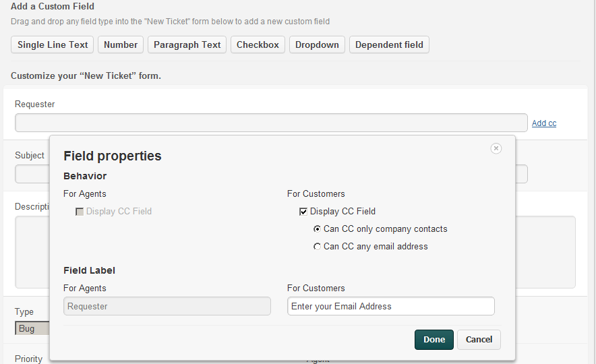The width and height of the screenshot is (596, 364).
Task: Open the Type dropdown showing Bug
Action: coord(32,328)
